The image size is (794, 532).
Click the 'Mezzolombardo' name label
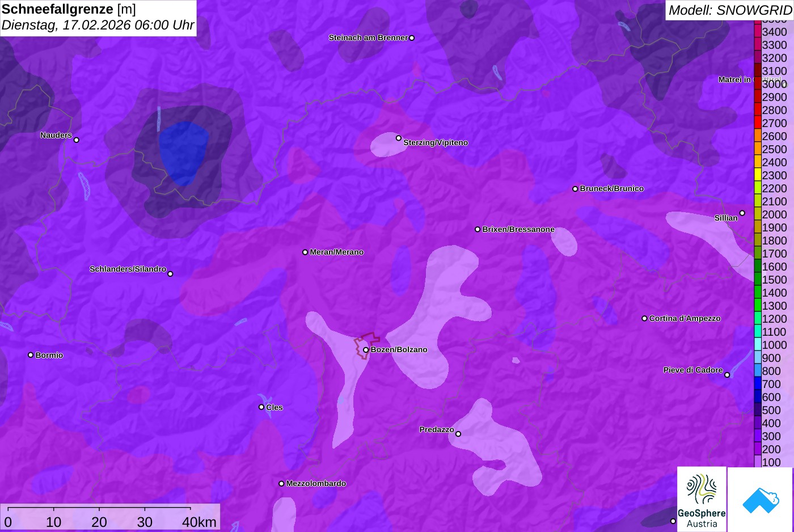click(316, 484)
